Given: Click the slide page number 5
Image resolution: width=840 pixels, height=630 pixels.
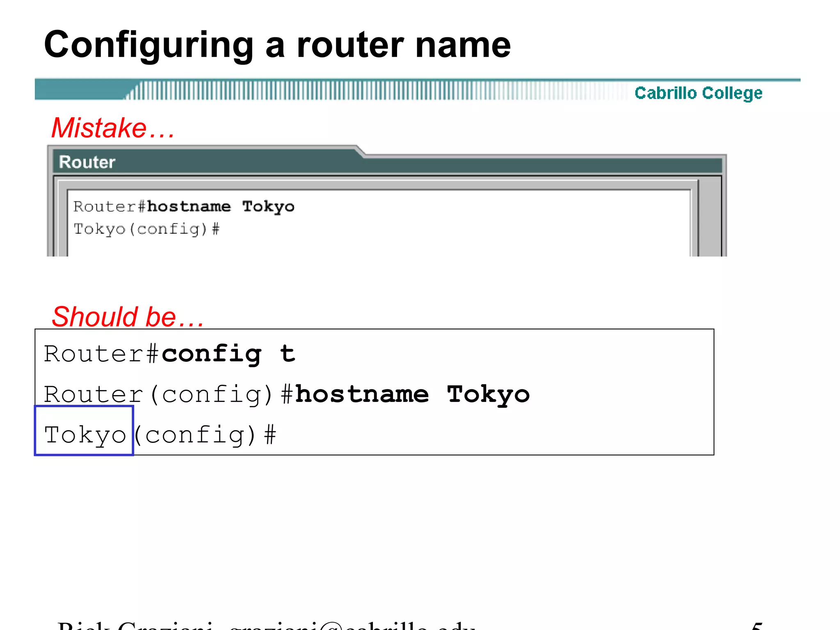Looking at the screenshot, I should click(x=757, y=625).
